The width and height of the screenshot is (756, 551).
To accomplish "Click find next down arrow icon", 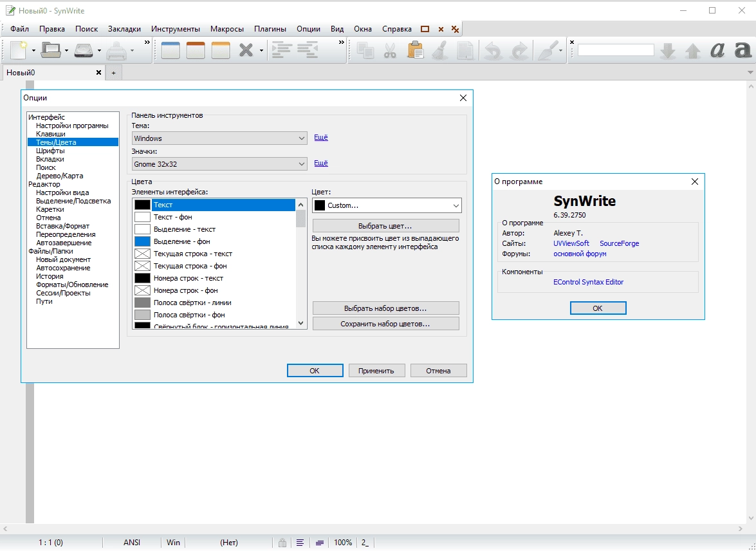I will point(668,50).
